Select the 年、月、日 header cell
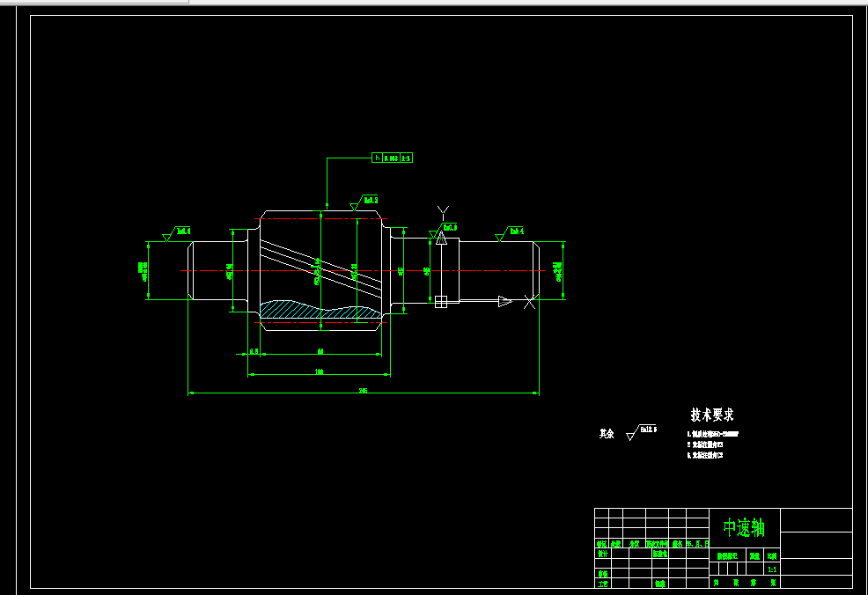Screen dimensions: 868x595 697,544
